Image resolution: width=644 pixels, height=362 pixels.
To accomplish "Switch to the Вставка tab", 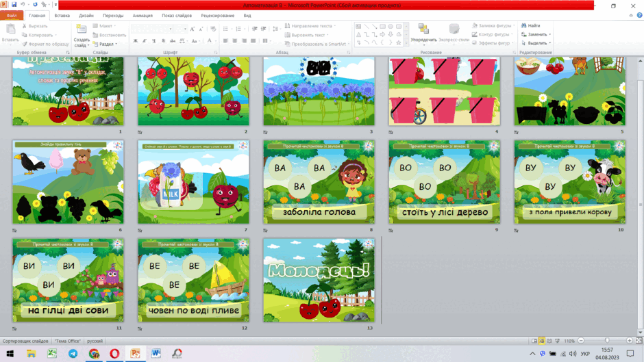I will [x=62, y=16].
